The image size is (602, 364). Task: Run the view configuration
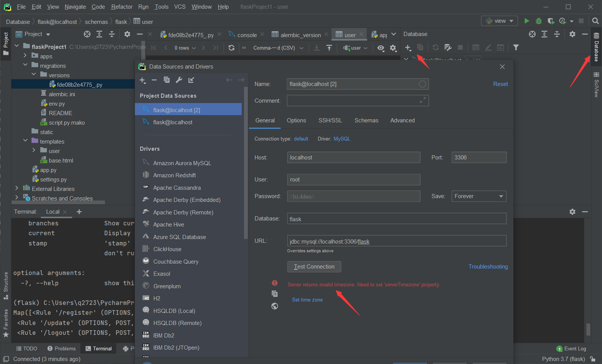coord(527,21)
